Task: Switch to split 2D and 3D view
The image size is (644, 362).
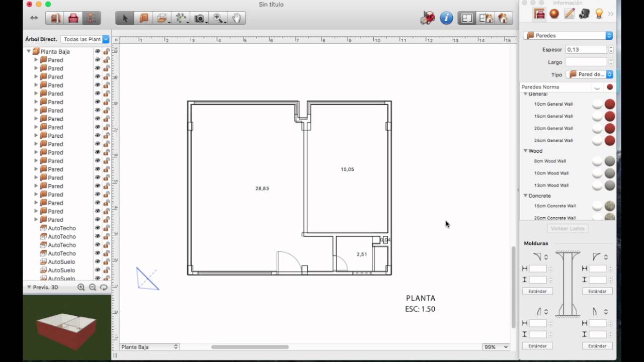Action: (486, 18)
